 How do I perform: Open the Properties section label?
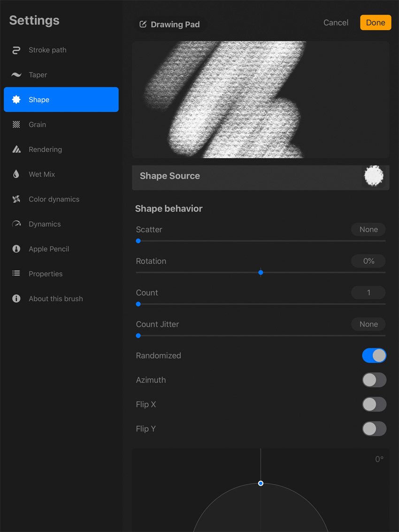click(46, 274)
